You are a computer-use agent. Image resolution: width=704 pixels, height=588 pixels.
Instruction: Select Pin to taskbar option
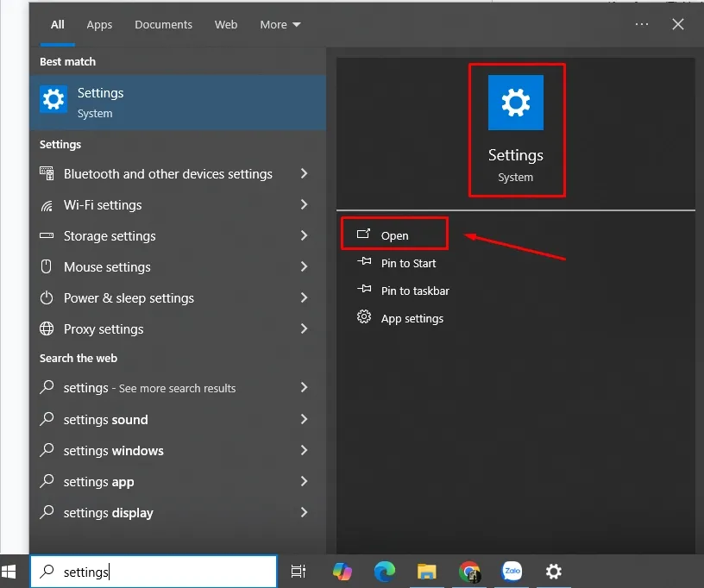coord(414,291)
